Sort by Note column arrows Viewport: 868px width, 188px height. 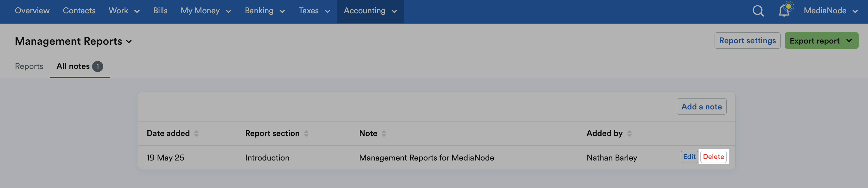click(x=384, y=133)
